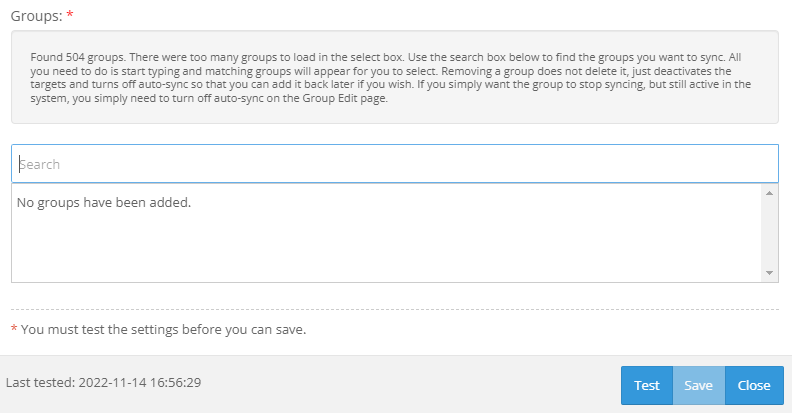The width and height of the screenshot is (792, 413).
Task: Click the red asterisk beside Groups label
Action: pyautogui.click(x=70, y=15)
